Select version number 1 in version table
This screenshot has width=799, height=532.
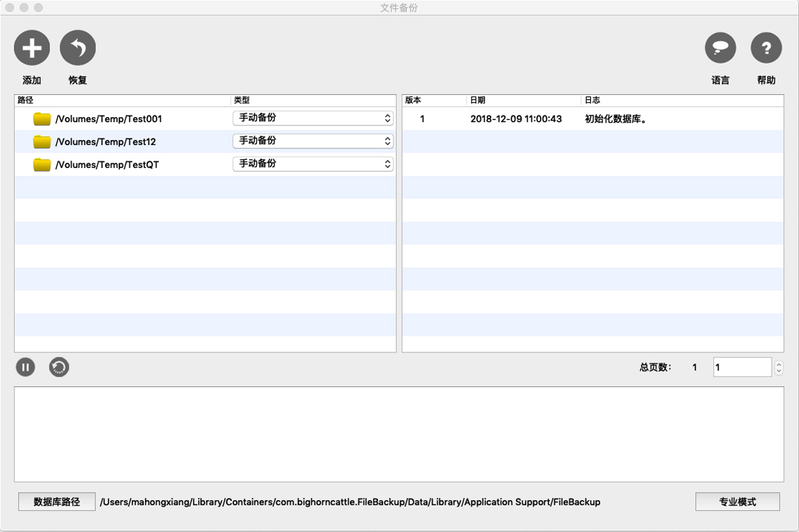[422, 119]
